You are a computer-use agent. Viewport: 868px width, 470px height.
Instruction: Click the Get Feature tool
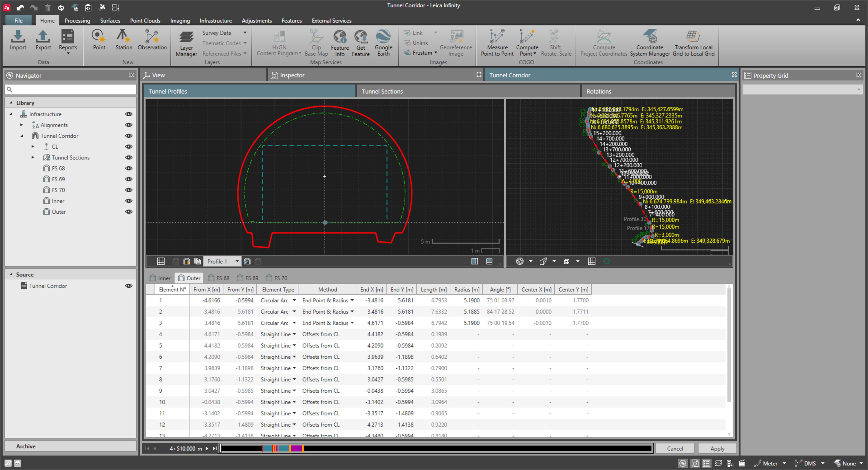pos(361,43)
